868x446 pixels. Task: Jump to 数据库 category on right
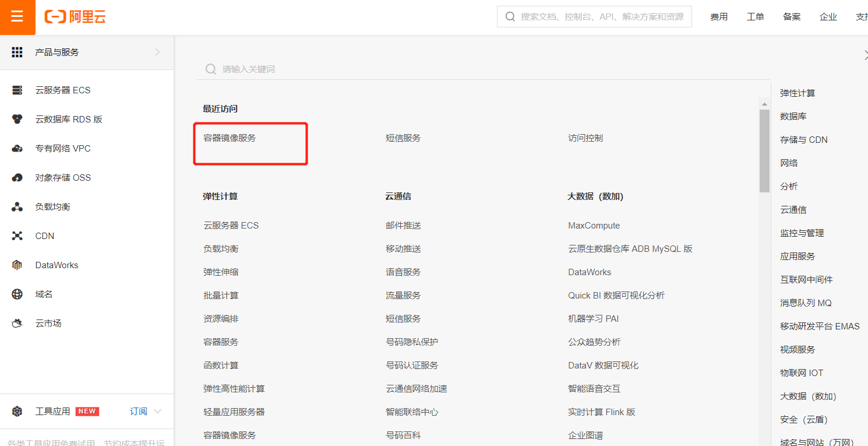[x=793, y=116]
